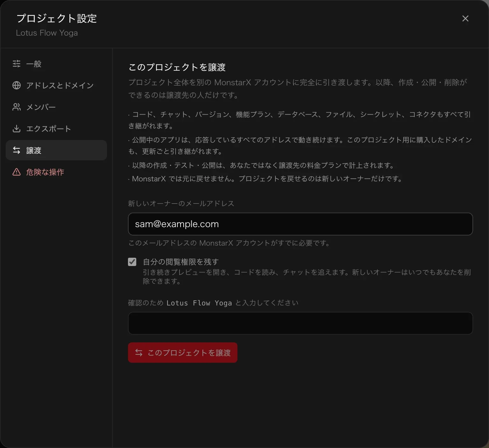Select the エクスポート tab
489x448 pixels.
point(56,129)
